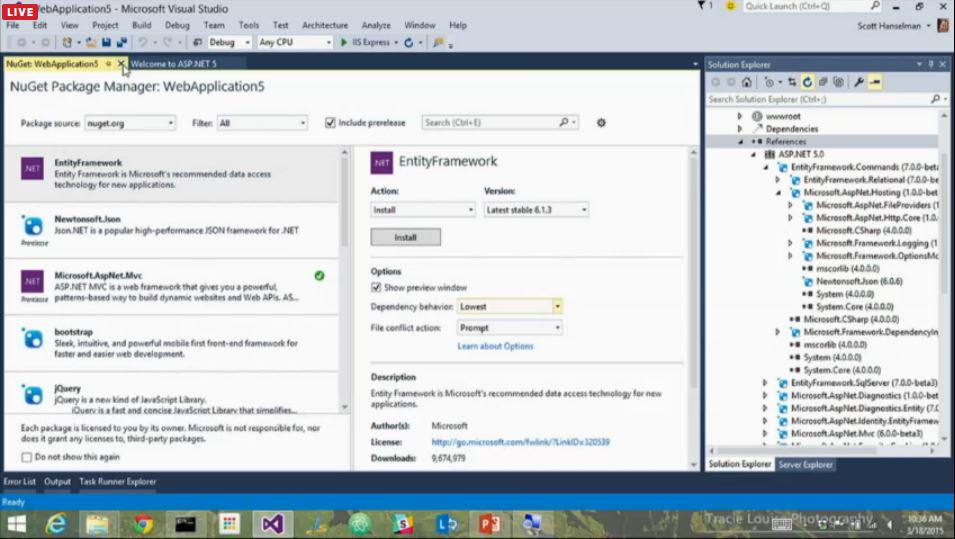Open Chrome from the taskbar
This screenshot has height=539, width=955.
pyautogui.click(x=143, y=524)
